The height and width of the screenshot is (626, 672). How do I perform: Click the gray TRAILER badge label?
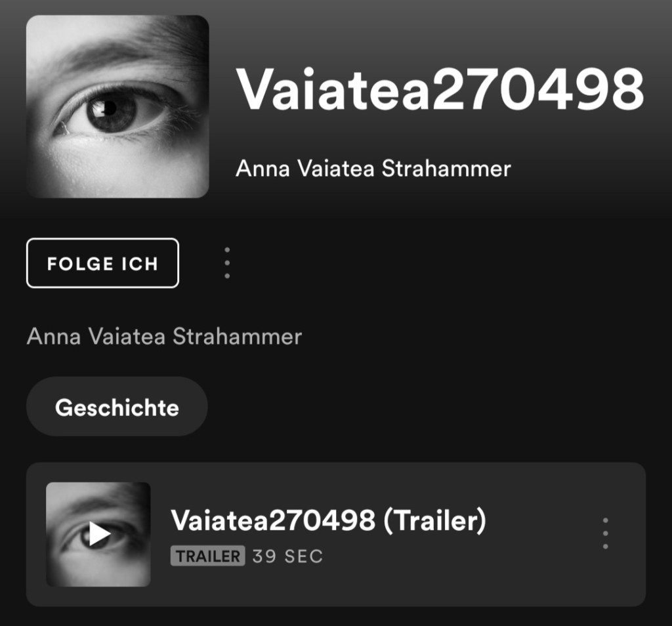[208, 556]
